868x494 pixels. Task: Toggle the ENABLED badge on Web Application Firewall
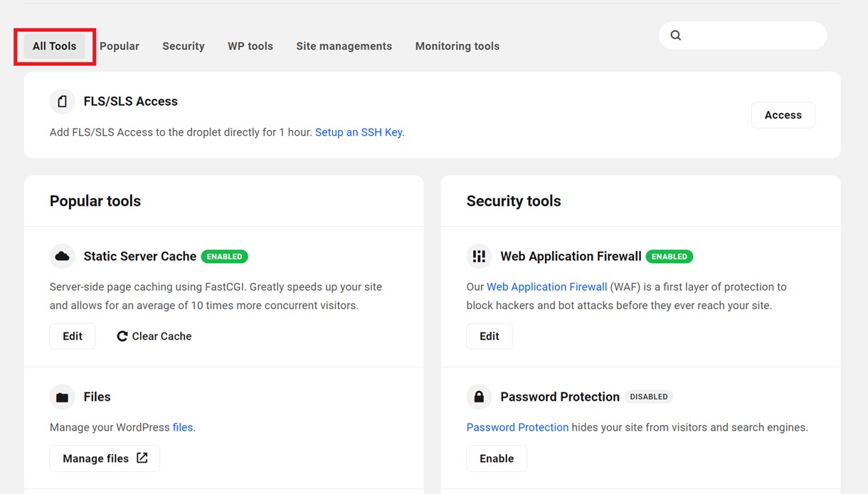point(669,257)
